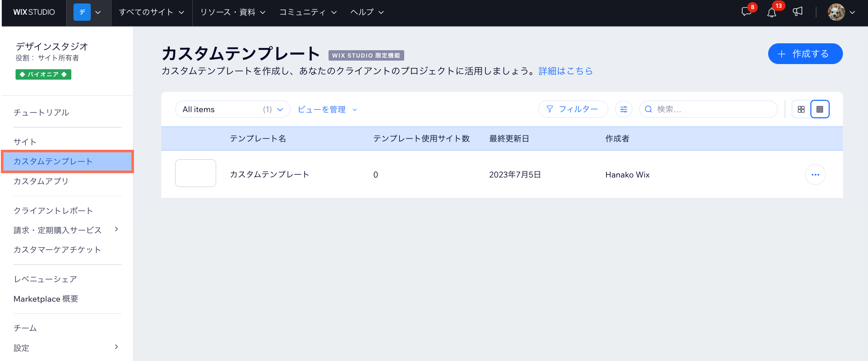Go to レベニューシェア in sidebar
The height and width of the screenshot is (361, 868).
45,279
